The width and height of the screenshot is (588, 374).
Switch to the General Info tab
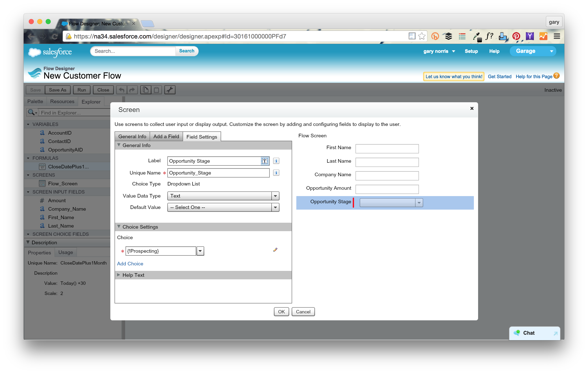tap(132, 136)
